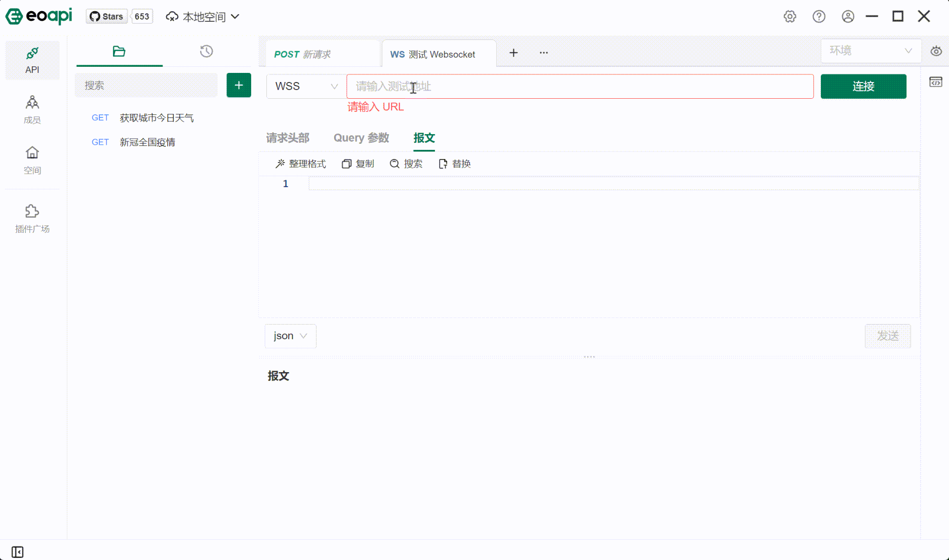Open the 成员 members panel
Screen dimensions: 949x560
(x=32, y=109)
